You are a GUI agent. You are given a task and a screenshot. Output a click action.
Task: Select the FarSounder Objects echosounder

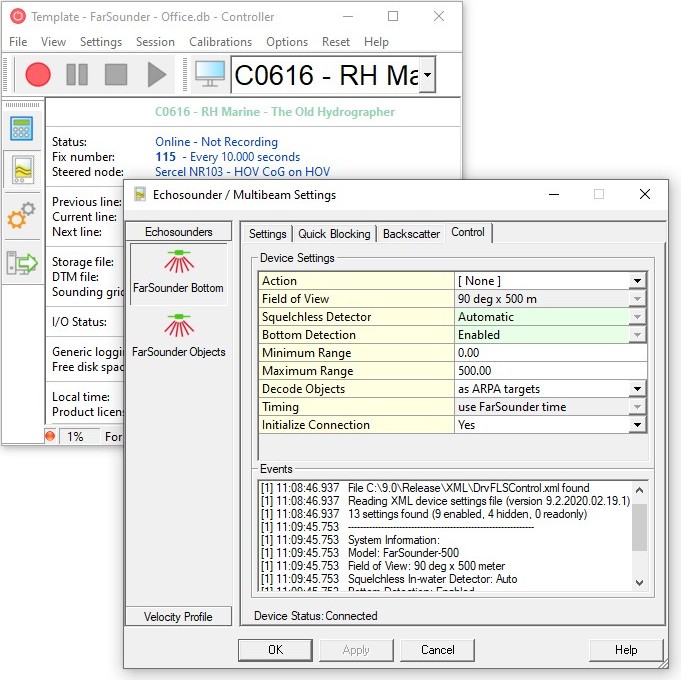click(179, 334)
